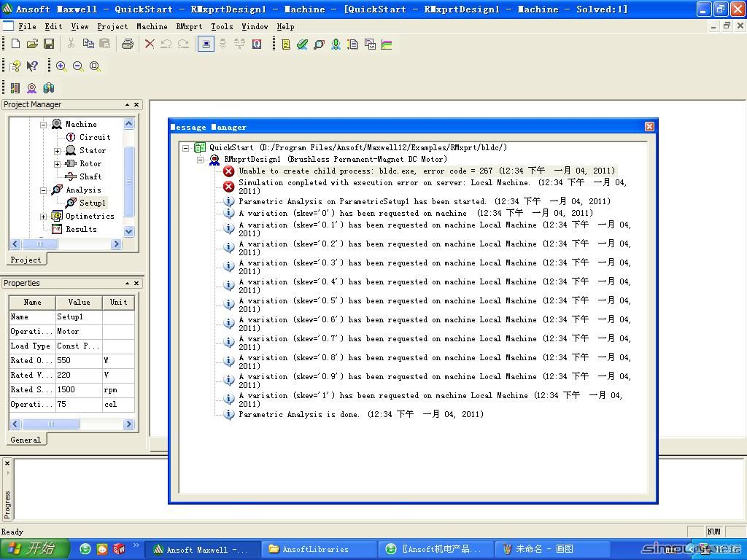Switch to the General properties tab
The width and height of the screenshot is (747, 560).
click(x=26, y=440)
